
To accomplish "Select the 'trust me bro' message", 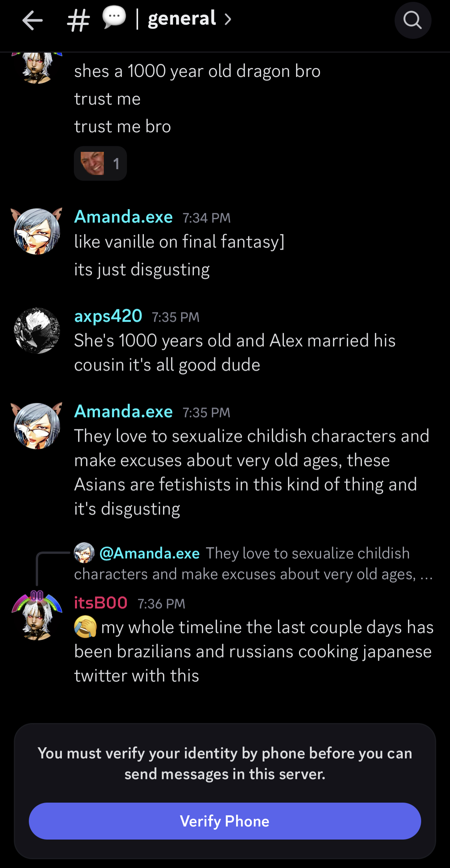I will [x=123, y=126].
